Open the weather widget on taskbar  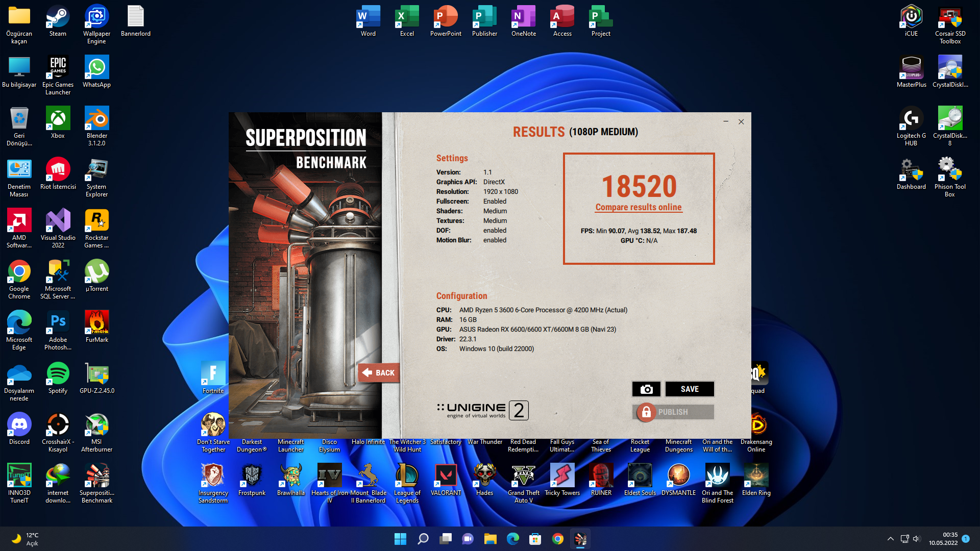(26, 539)
